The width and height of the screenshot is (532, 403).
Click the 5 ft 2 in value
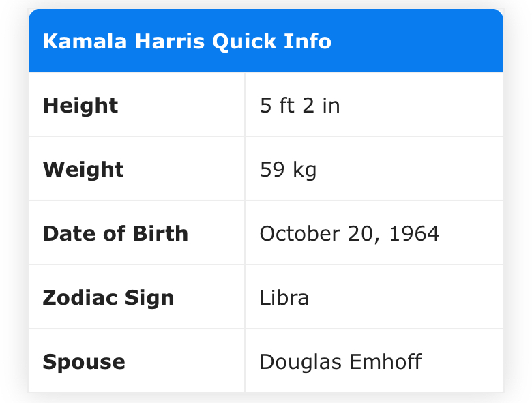(x=299, y=105)
